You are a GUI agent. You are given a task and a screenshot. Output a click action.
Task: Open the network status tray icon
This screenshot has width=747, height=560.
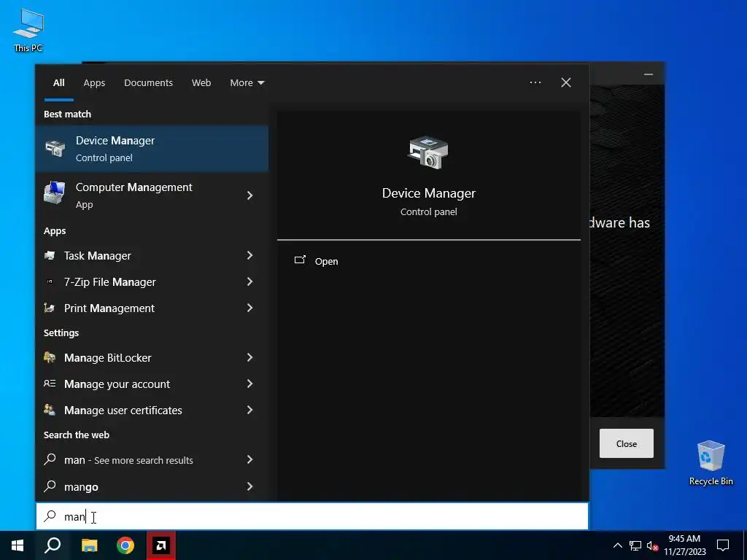[x=635, y=545]
